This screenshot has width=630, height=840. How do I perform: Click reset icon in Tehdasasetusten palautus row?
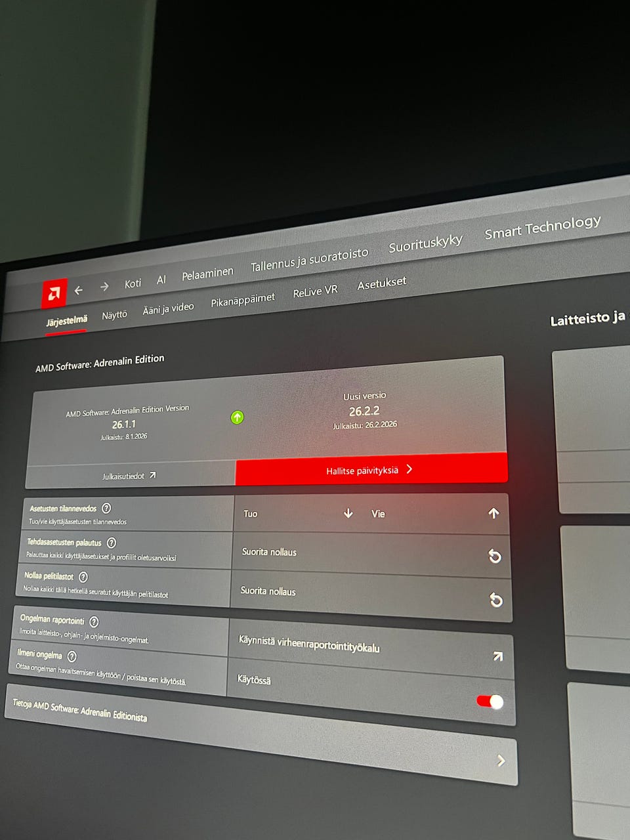point(495,556)
